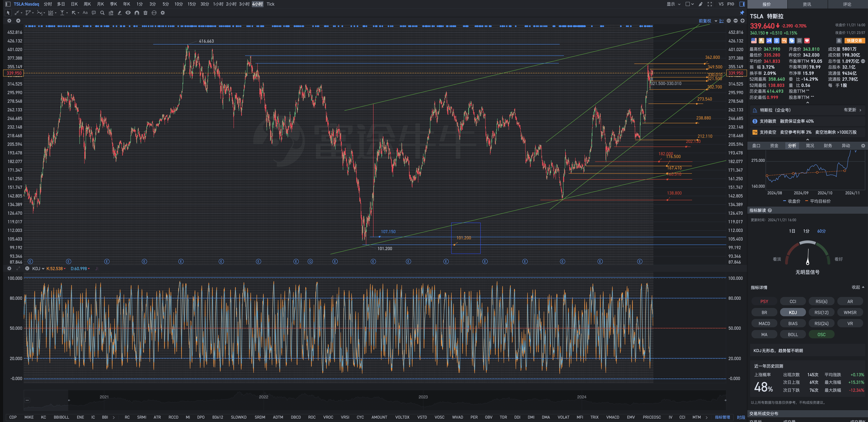Set a price alert bell
868x422 pixels.
pyautogui.click(x=839, y=41)
